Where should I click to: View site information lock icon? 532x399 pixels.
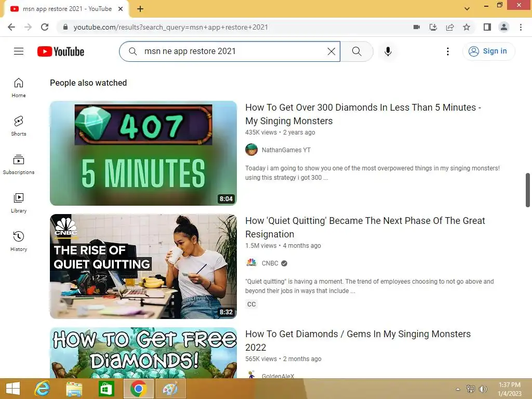coord(65,27)
